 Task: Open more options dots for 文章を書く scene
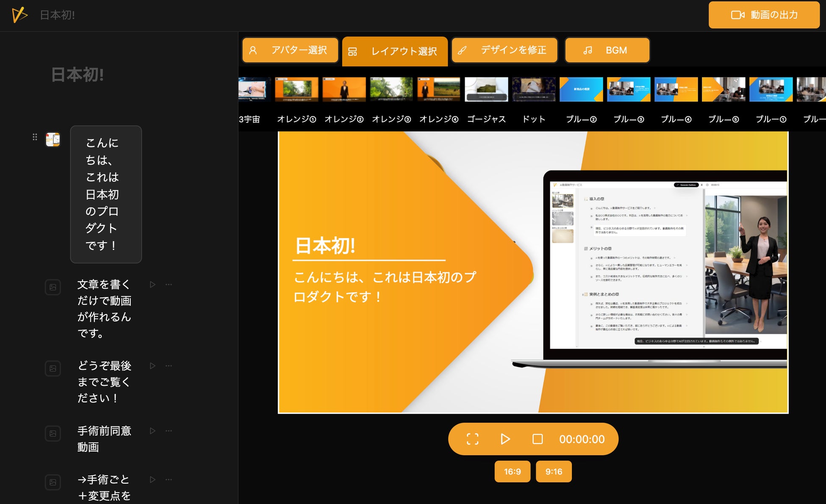[169, 285]
